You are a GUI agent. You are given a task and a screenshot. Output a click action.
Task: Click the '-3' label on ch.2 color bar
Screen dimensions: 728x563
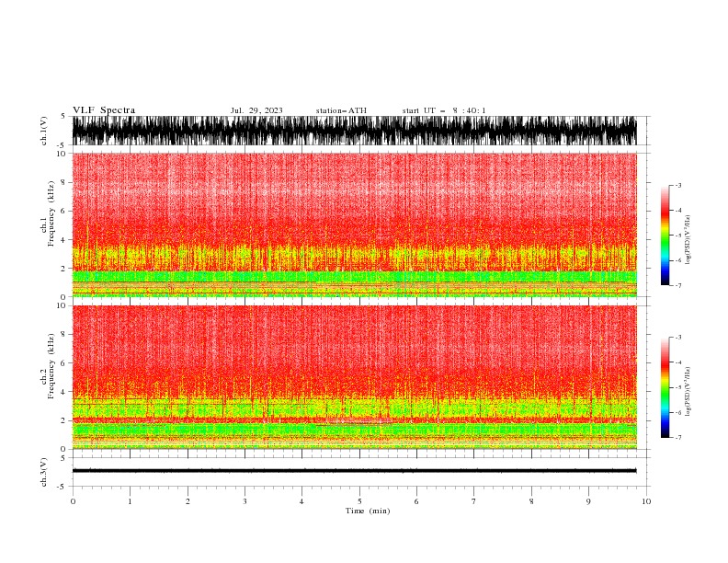tap(677, 338)
